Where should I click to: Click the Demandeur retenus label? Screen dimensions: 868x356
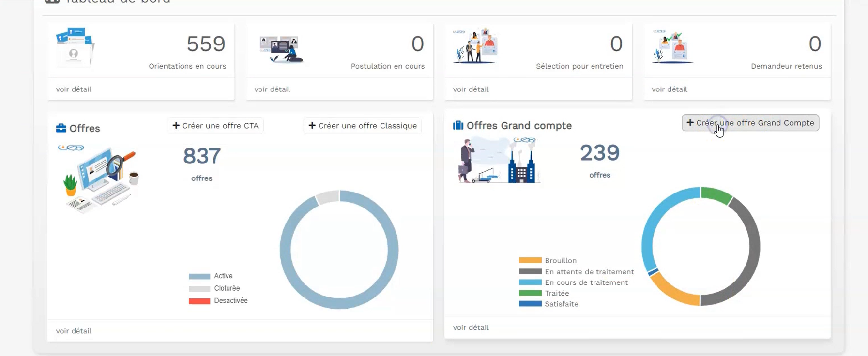pyautogui.click(x=786, y=66)
